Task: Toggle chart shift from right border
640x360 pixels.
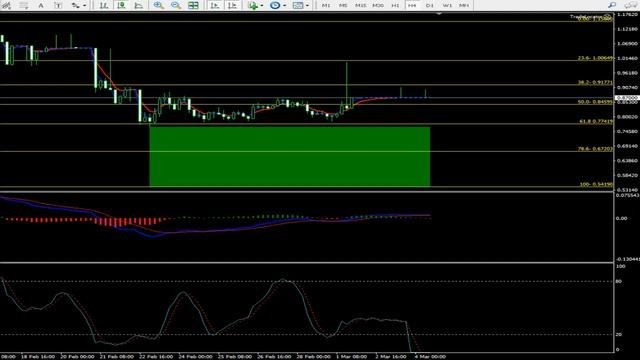Action: click(x=232, y=5)
